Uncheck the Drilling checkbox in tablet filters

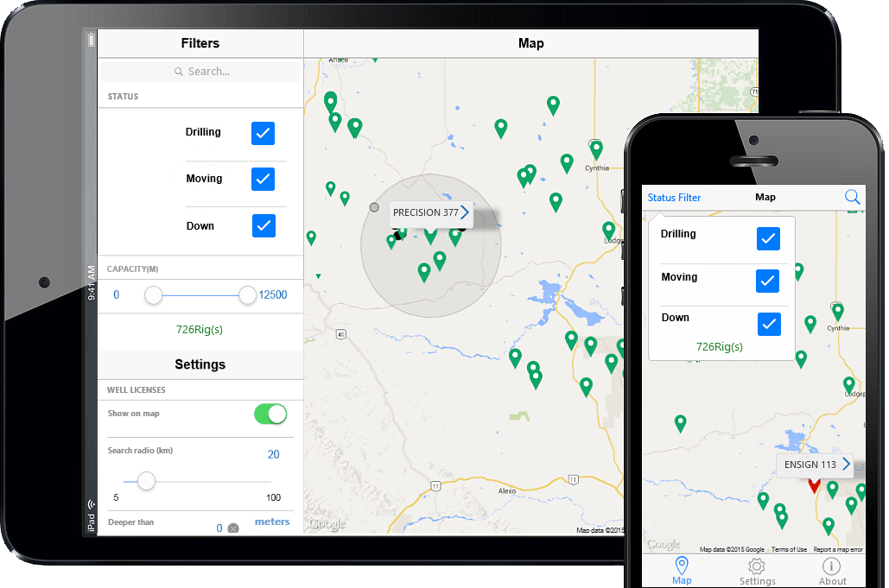(264, 133)
